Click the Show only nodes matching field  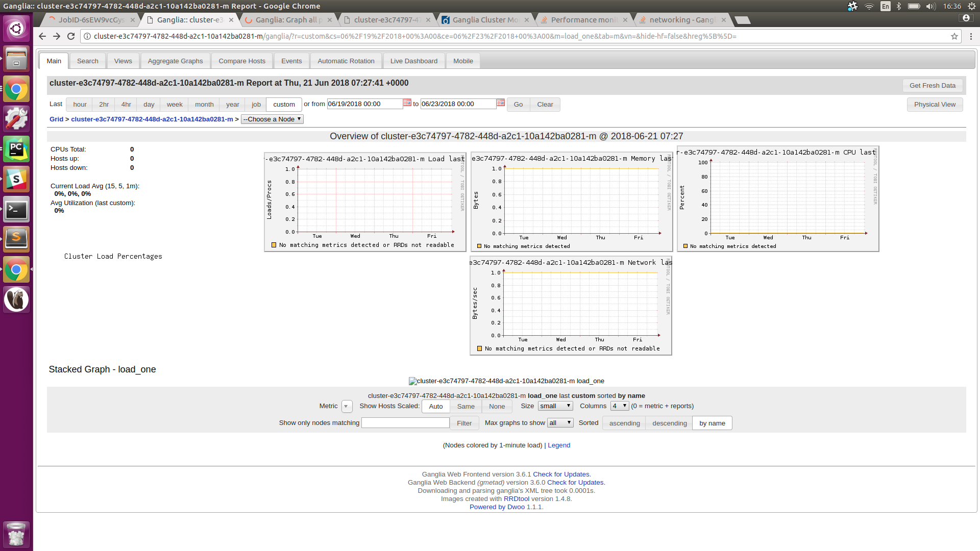[x=405, y=422]
